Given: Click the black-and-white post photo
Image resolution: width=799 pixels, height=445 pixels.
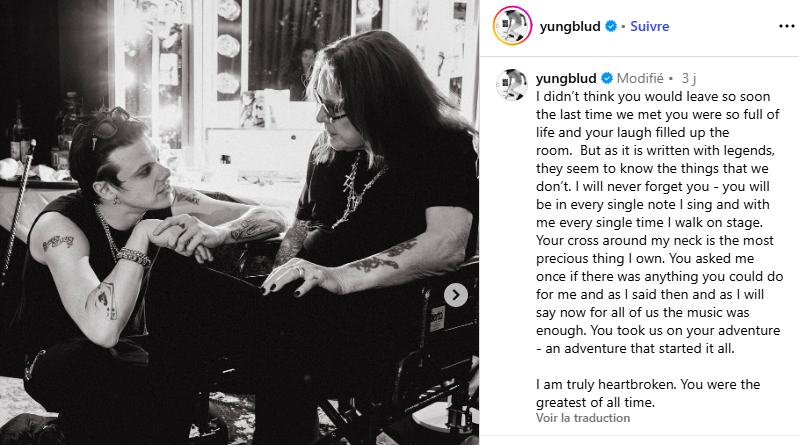Looking at the screenshot, I should click(x=239, y=222).
